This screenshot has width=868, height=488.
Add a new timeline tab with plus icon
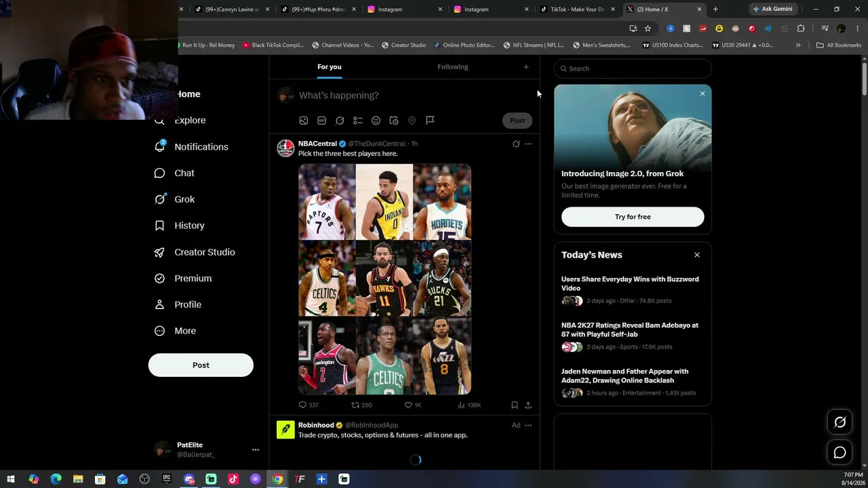[526, 67]
